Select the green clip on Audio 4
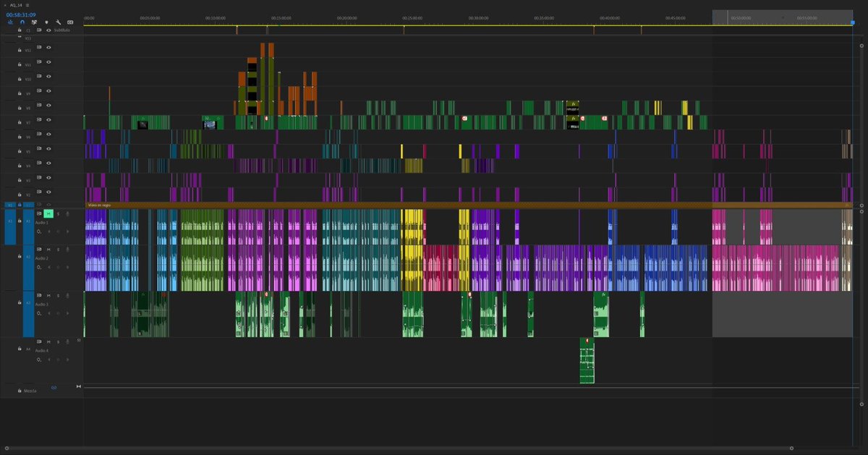The image size is (868, 455). click(587, 361)
